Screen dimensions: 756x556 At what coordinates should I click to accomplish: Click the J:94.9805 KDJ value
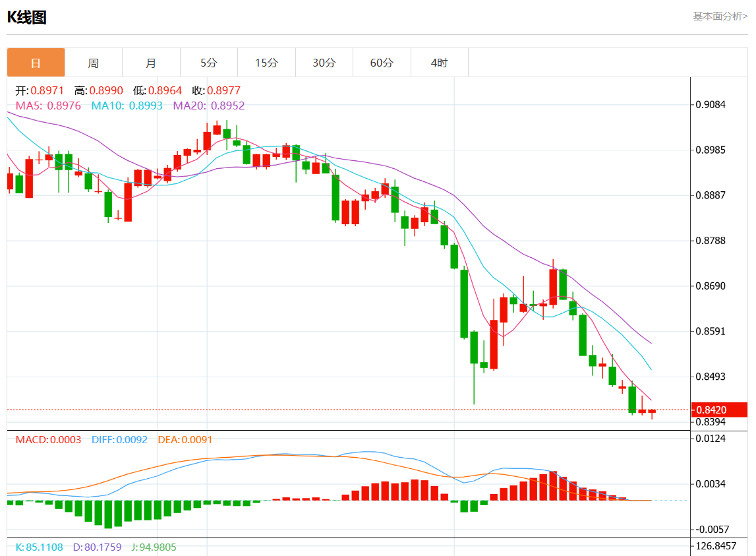coord(154,547)
